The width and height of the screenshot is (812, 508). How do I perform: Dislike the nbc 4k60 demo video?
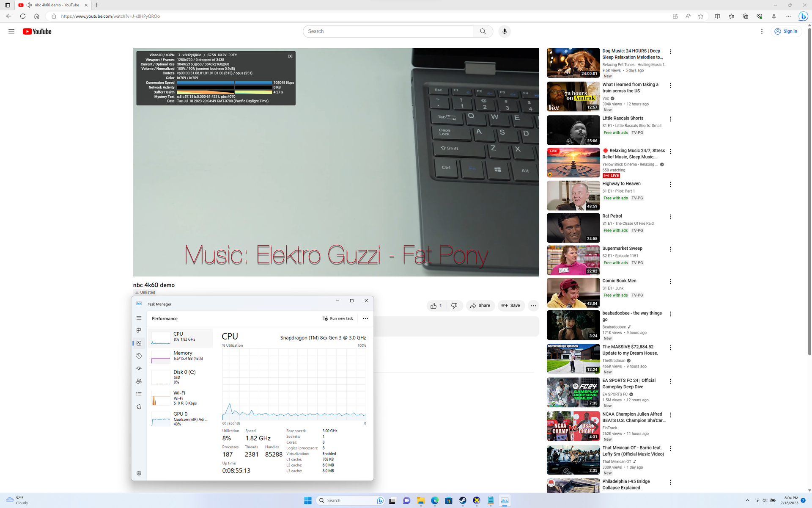click(x=454, y=306)
